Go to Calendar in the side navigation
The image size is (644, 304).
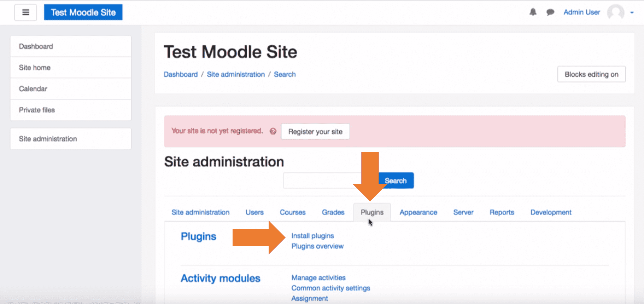[71, 89]
